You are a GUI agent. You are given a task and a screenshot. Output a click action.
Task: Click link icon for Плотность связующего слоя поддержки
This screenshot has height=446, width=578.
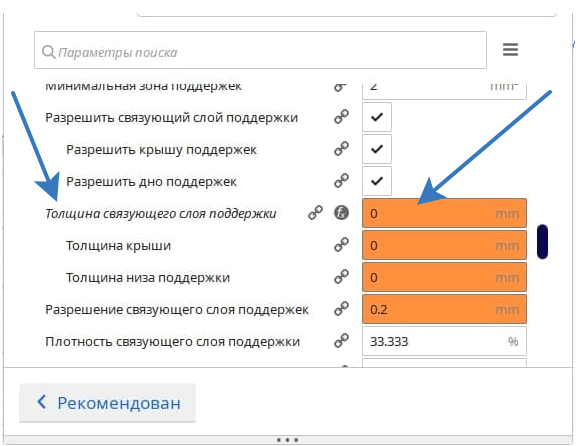(341, 341)
